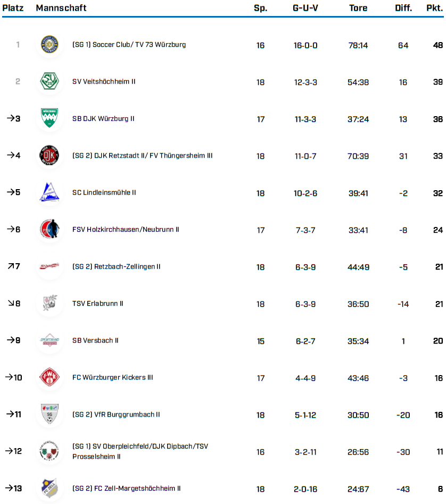This screenshot has height=504, width=446.
Task: Click the FSV Holzkirchhausen/Neubrunn II logo
Action: (x=49, y=230)
